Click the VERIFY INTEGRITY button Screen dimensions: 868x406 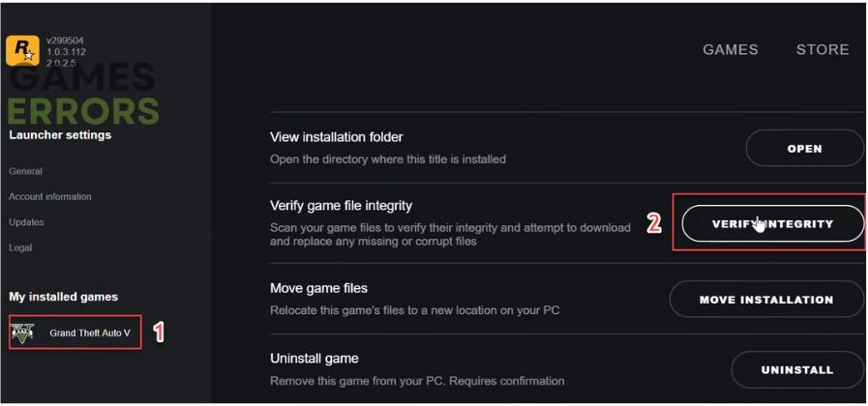[x=772, y=223]
